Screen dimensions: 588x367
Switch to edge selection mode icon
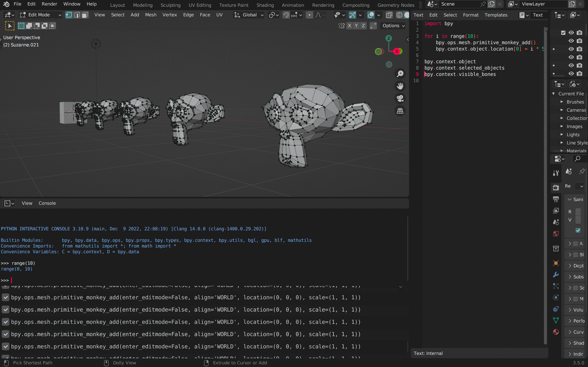coord(77,15)
